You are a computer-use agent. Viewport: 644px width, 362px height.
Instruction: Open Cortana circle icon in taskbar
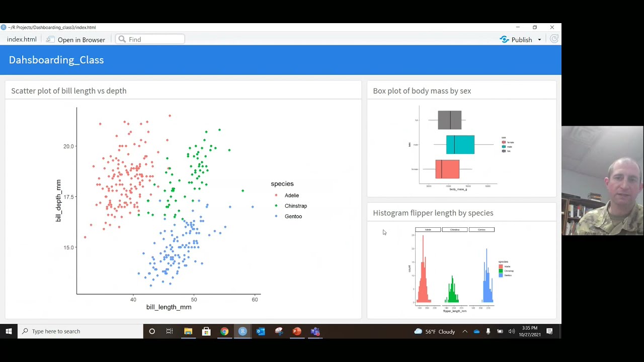tap(152, 331)
